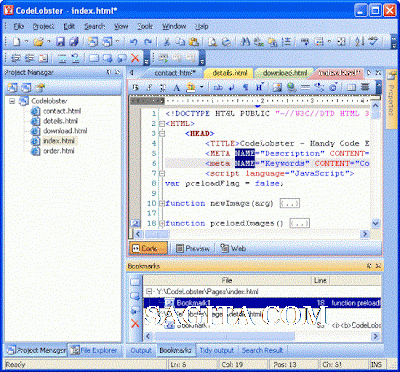Open the Tools menu

coord(145,26)
